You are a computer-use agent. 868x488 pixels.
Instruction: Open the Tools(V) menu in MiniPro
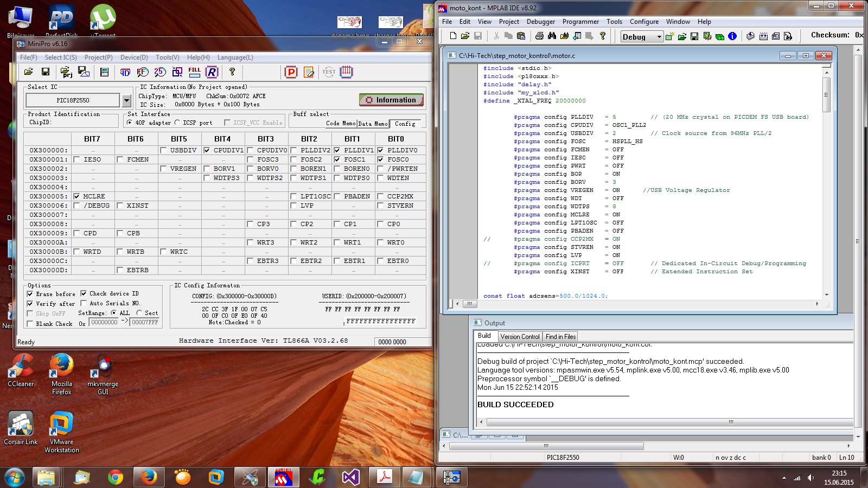(167, 57)
